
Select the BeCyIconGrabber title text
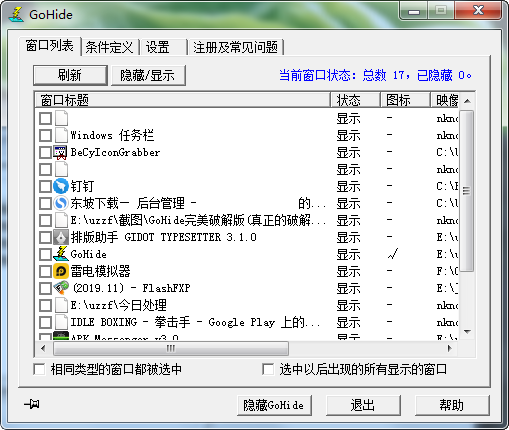pyautogui.click(x=115, y=152)
